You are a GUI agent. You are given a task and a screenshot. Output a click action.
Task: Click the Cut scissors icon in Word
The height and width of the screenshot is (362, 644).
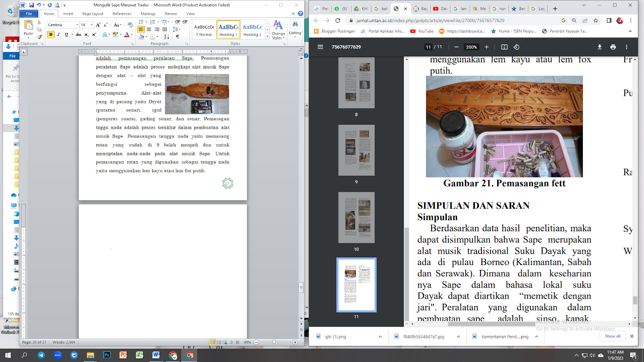coord(39,22)
